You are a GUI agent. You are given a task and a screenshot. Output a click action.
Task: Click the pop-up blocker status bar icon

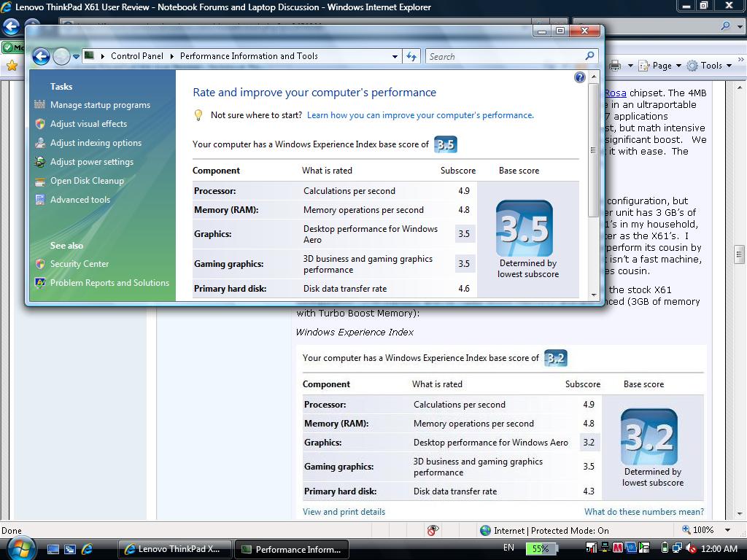433,531
